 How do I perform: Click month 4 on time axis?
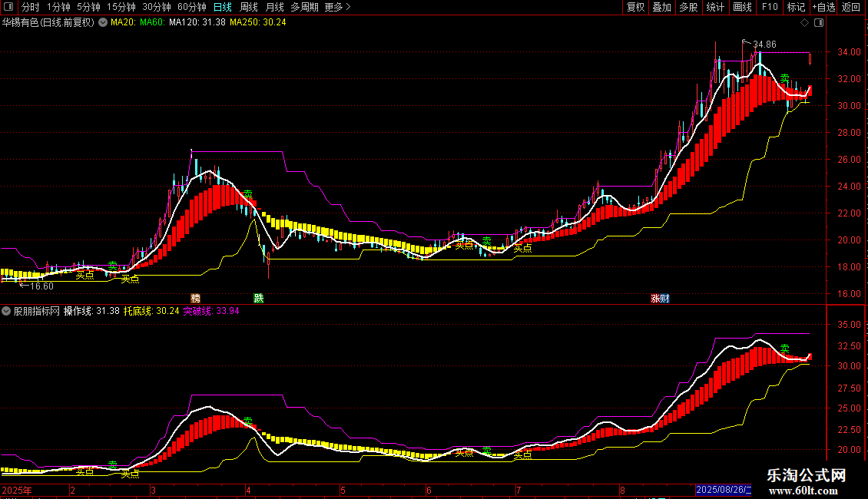coord(249,490)
